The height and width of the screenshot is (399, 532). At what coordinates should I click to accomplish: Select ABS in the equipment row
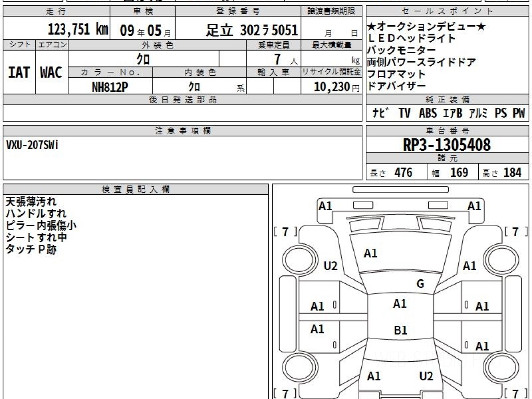tap(428, 113)
